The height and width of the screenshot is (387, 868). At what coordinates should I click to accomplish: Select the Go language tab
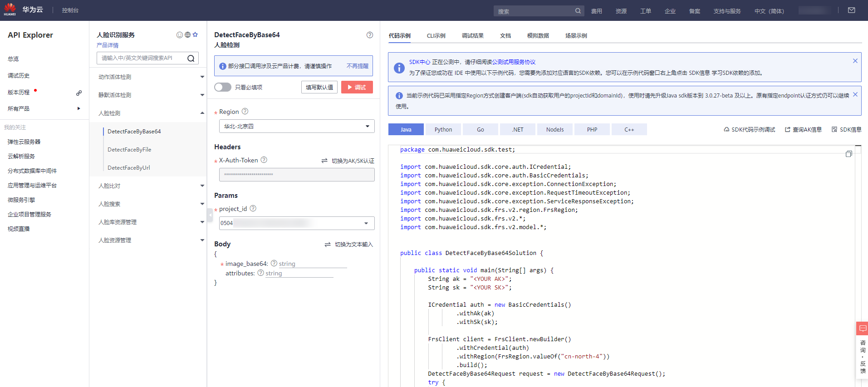[x=481, y=129]
